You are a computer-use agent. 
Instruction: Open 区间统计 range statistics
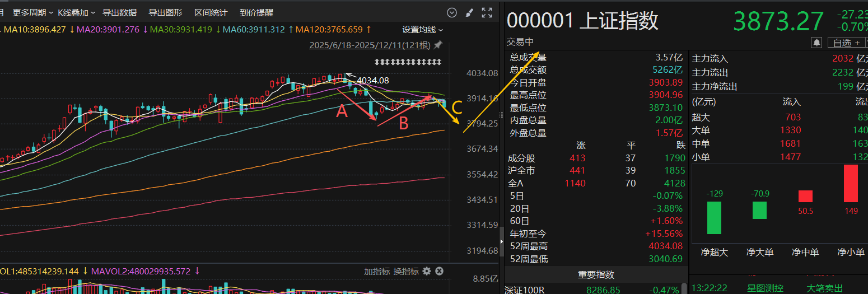point(211,12)
